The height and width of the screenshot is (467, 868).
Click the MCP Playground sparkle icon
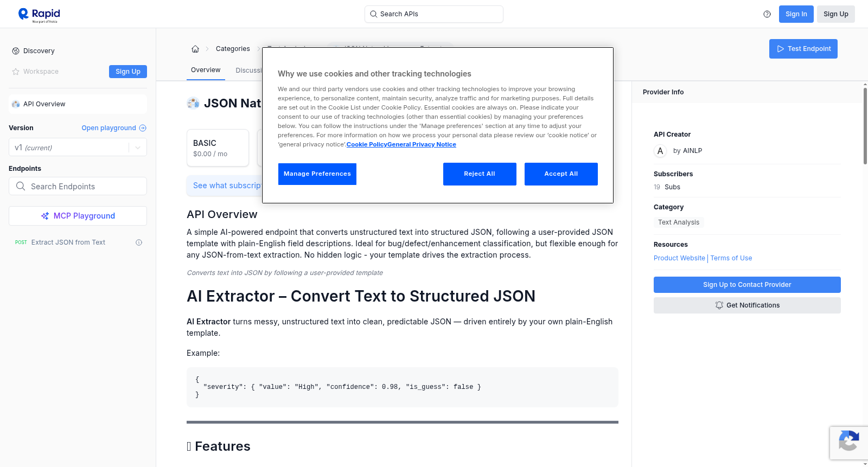click(x=45, y=216)
